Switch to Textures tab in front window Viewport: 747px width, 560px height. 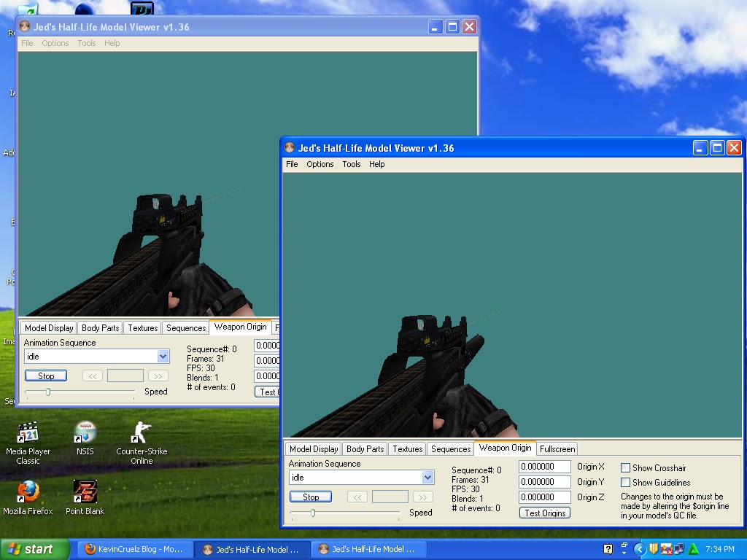coord(407,448)
